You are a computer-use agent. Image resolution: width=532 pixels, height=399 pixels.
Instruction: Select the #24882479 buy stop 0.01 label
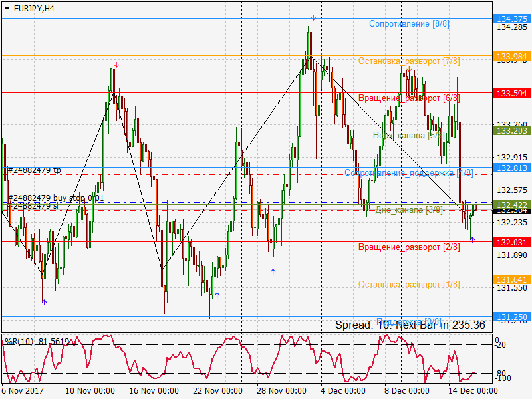pos(56,198)
